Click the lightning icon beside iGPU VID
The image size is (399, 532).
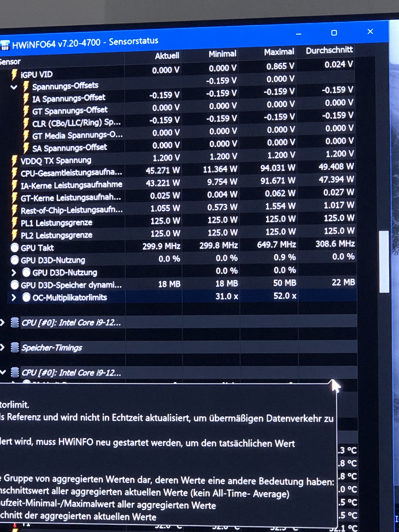(x=14, y=75)
